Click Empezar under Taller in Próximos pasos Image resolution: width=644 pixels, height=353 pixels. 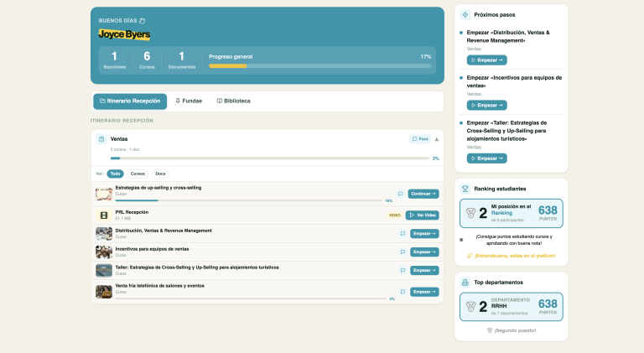[486, 158]
